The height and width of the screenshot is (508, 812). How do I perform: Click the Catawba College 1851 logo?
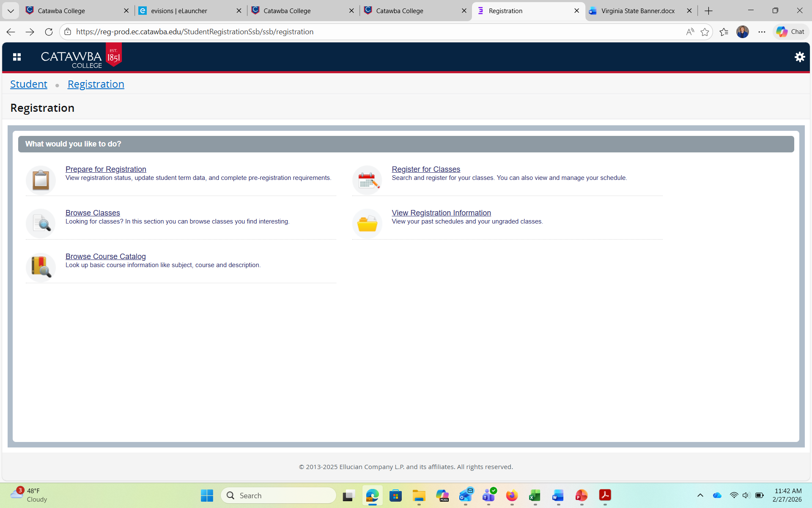[81, 56]
